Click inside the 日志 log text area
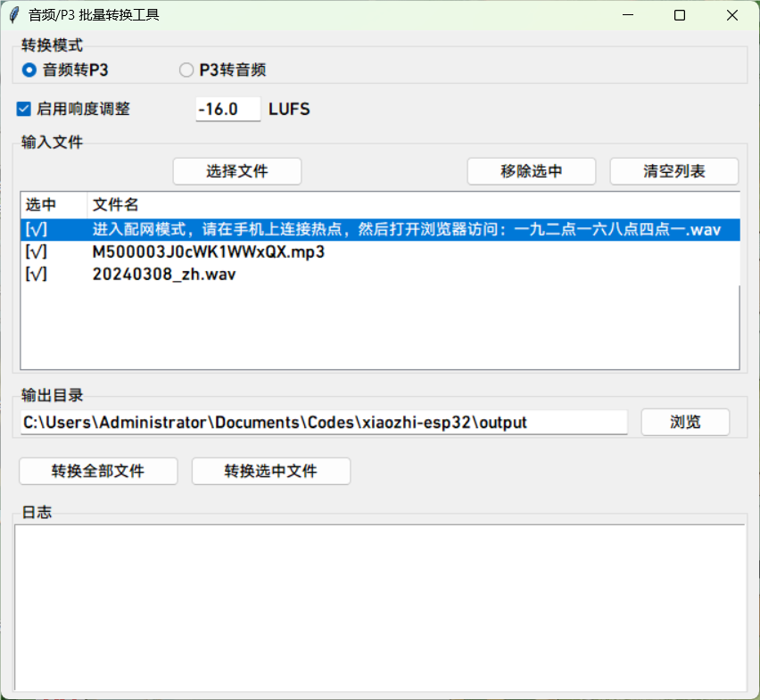Screen dimensions: 760x700 coord(379,606)
